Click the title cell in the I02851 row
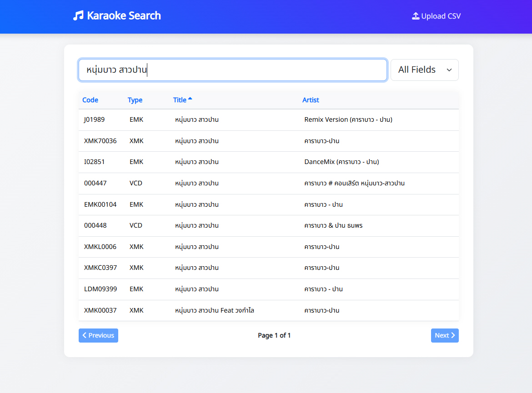This screenshot has width=532, height=393. tap(197, 162)
